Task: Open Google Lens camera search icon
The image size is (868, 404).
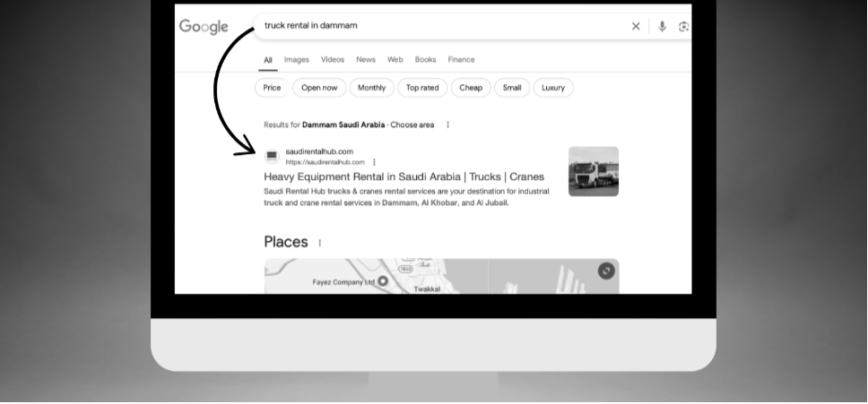Action: click(x=684, y=26)
